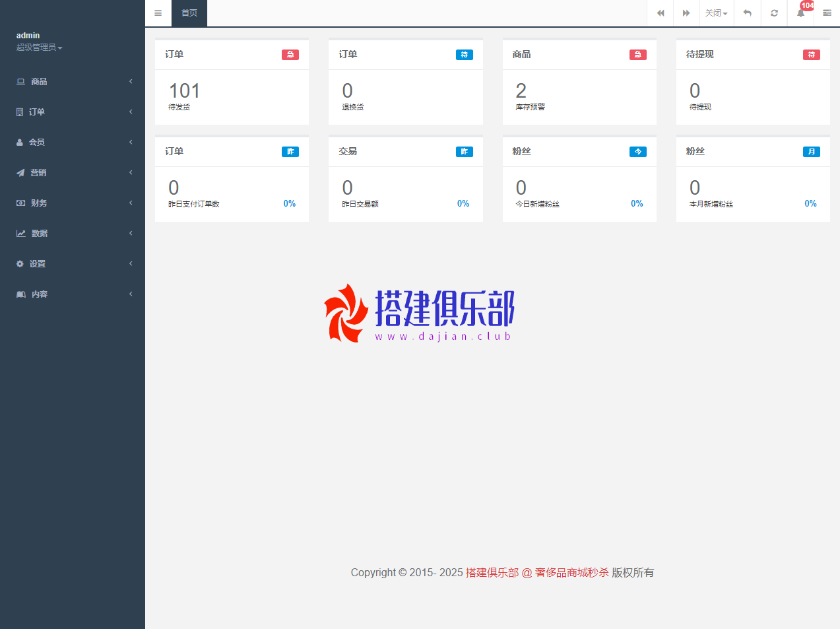This screenshot has width=840, height=629.
Task: Expand the 内容 menu chevron
Action: pos(131,294)
